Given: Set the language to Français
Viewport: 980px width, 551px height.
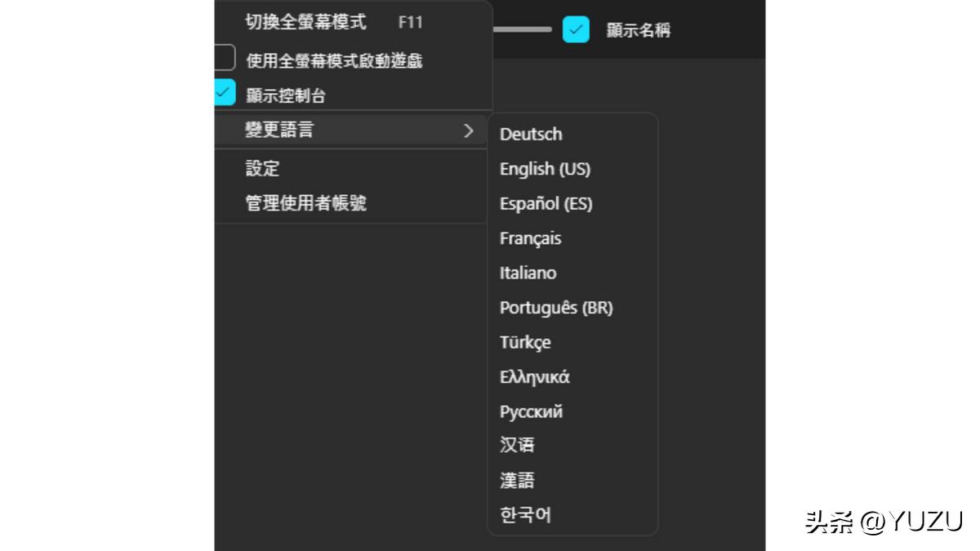Looking at the screenshot, I should 531,238.
